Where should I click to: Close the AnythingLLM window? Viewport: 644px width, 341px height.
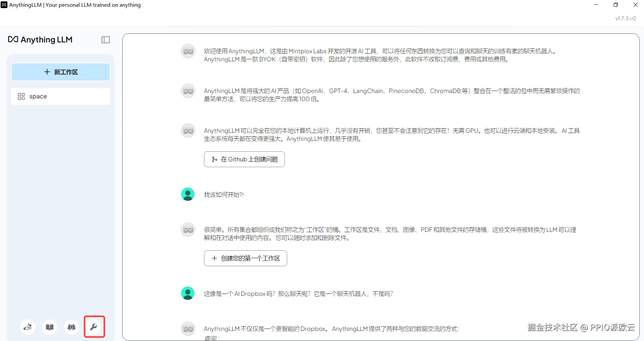pyautogui.click(x=635, y=5)
